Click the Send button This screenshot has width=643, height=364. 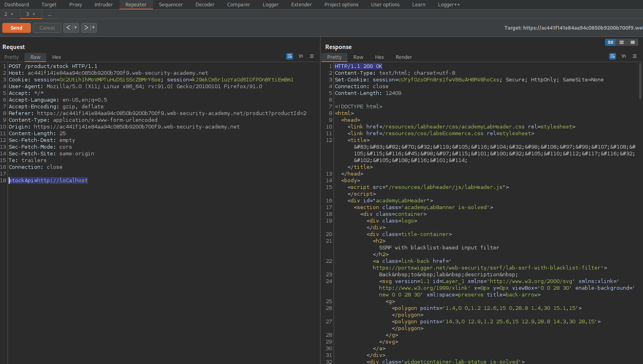pos(16,28)
